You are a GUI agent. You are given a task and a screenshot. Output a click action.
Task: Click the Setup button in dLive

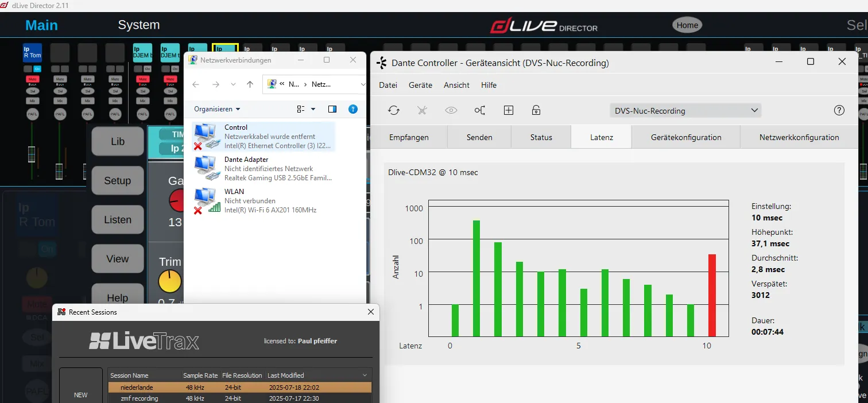click(x=118, y=180)
